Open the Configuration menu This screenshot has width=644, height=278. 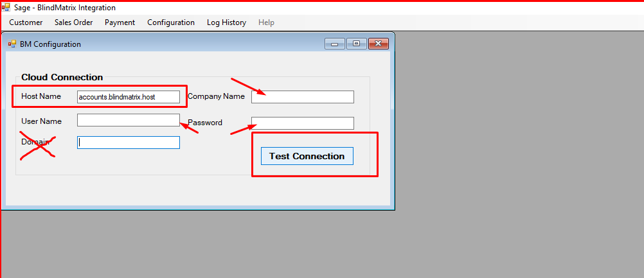[x=170, y=22]
